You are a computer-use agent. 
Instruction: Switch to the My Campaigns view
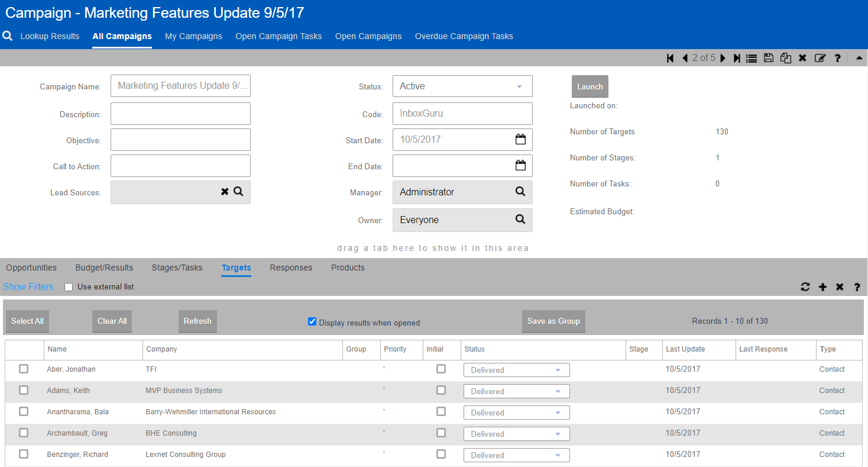[x=193, y=36]
